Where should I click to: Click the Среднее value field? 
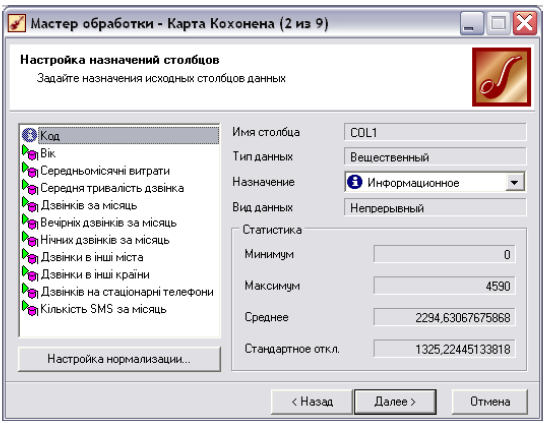445,317
